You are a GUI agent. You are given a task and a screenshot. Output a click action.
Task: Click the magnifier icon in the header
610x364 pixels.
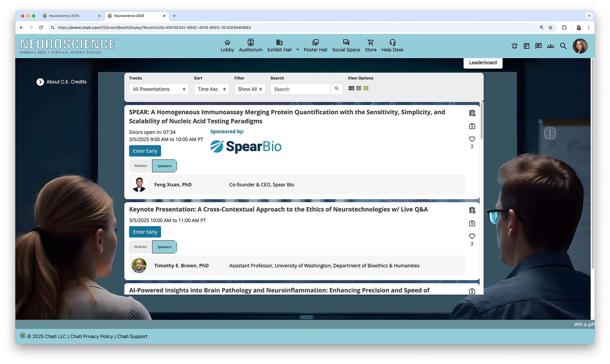point(563,46)
